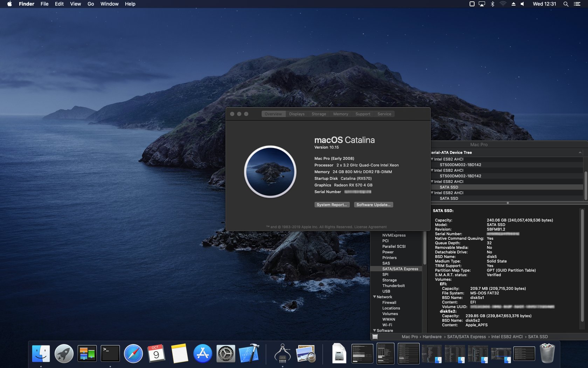Open System Preferences from the Dock
The image size is (588, 368).
226,353
